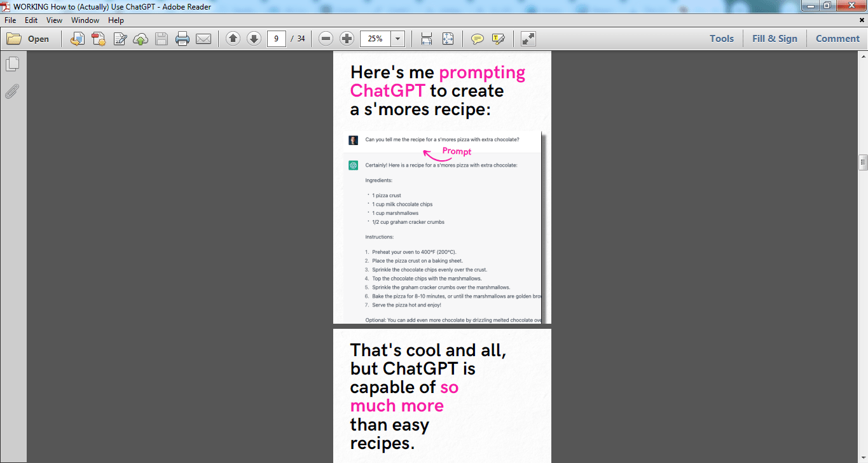The height and width of the screenshot is (463, 868).
Task: Click the scrollbar up arrow
Action: click(863, 55)
